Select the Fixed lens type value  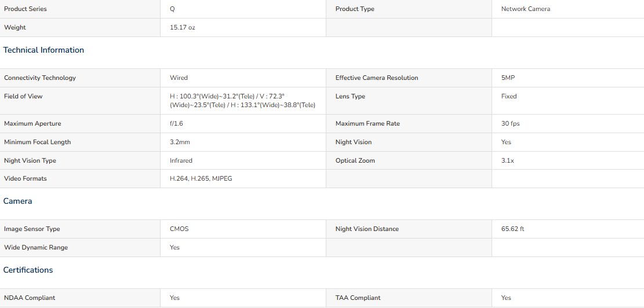point(509,96)
